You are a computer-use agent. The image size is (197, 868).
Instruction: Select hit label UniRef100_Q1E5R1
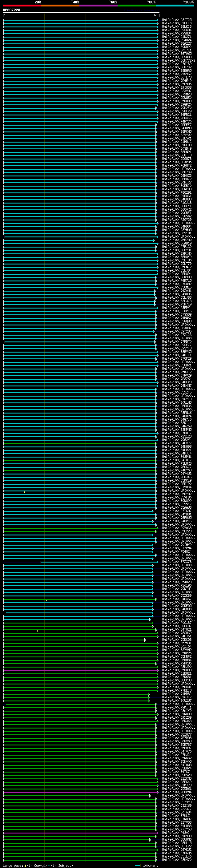(x=177, y=139)
